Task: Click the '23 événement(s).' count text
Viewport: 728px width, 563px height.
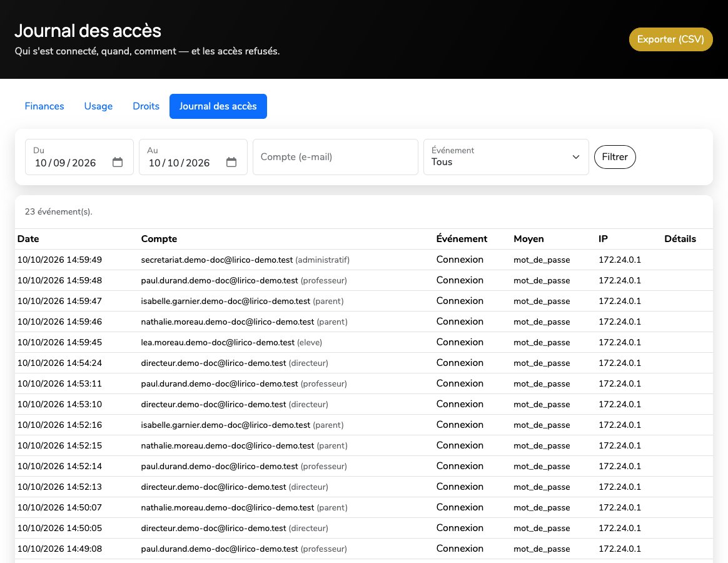Action: [x=59, y=211]
